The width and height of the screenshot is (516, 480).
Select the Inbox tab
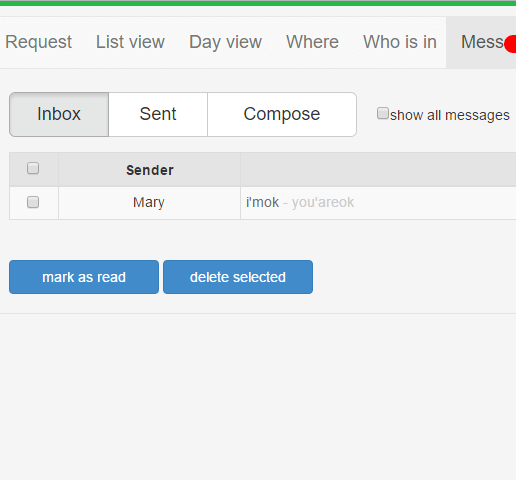pyautogui.click(x=59, y=114)
